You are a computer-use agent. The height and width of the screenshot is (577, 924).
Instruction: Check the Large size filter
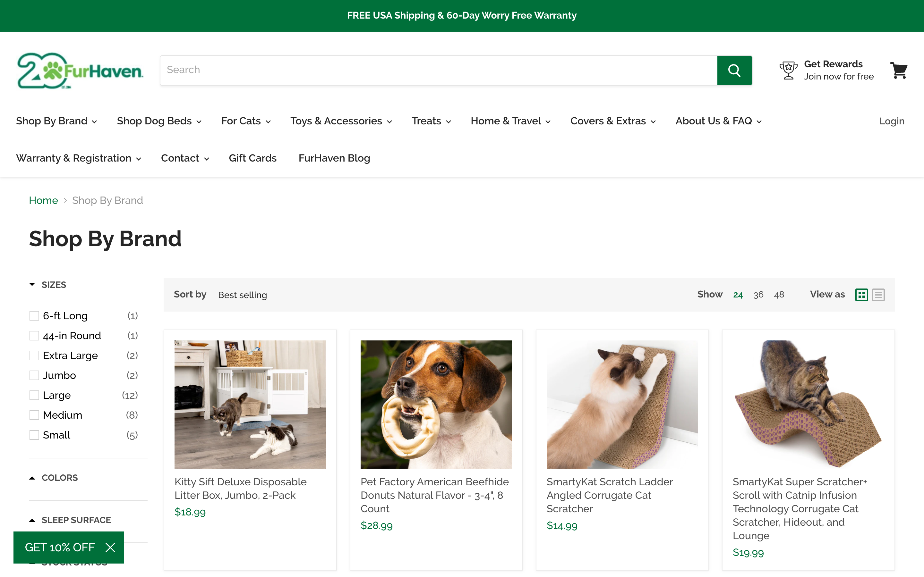(x=34, y=395)
